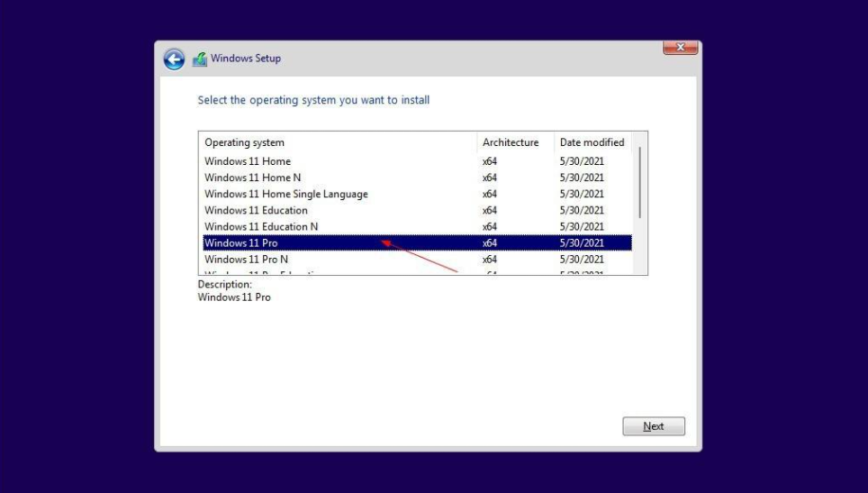Click the list's vertical scrollbar thumb
This screenshot has width=868, height=493.
click(x=640, y=180)
